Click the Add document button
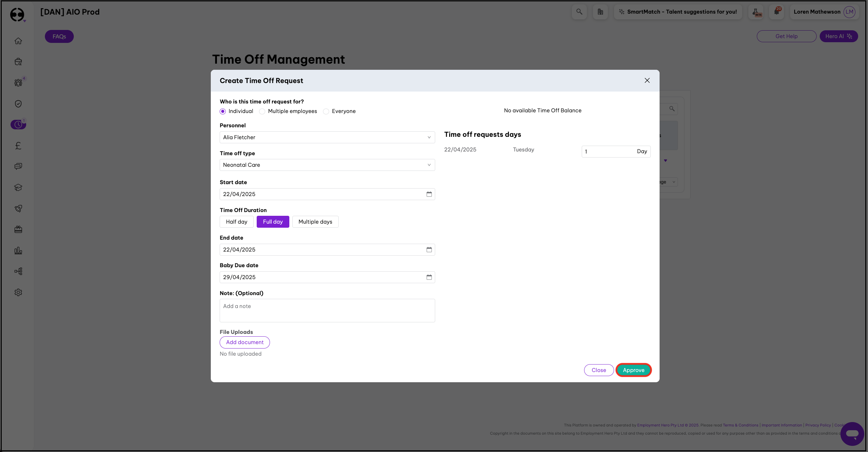Viewport: 868px width, 452px height. [x=245, y=342]
